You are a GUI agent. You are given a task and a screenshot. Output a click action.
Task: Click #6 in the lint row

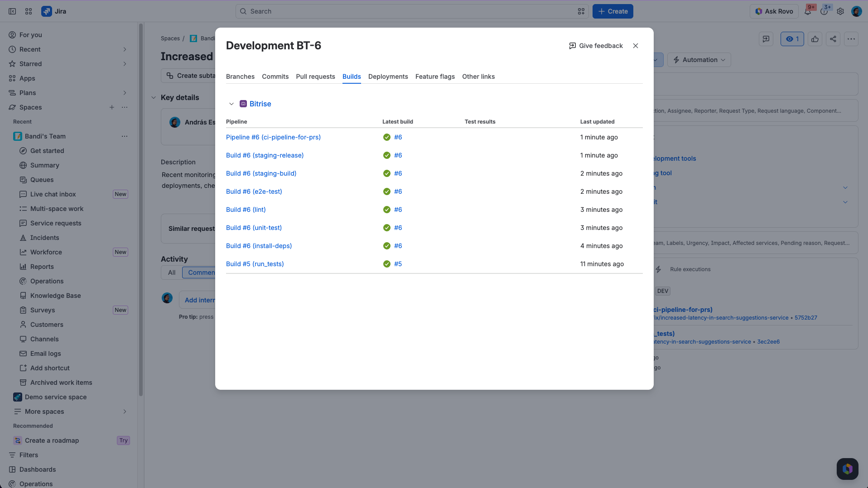(x=398, y=210)
